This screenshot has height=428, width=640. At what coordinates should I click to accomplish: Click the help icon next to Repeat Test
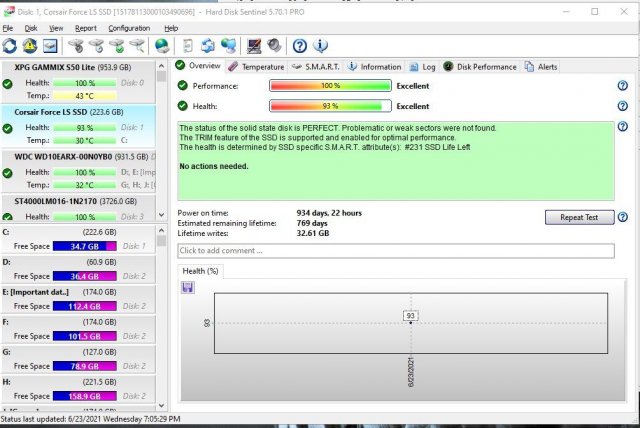tap(623, 217)
